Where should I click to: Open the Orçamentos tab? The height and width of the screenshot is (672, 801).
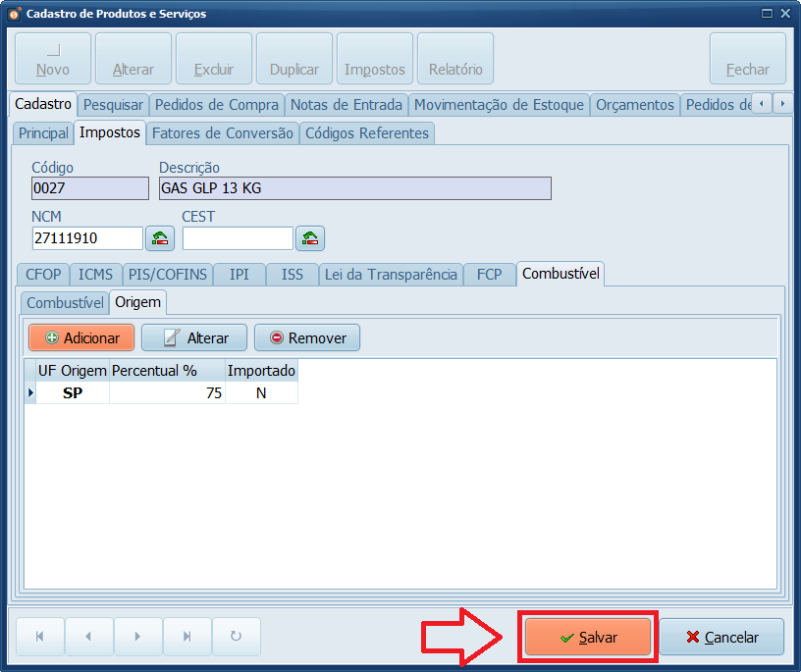635,105
